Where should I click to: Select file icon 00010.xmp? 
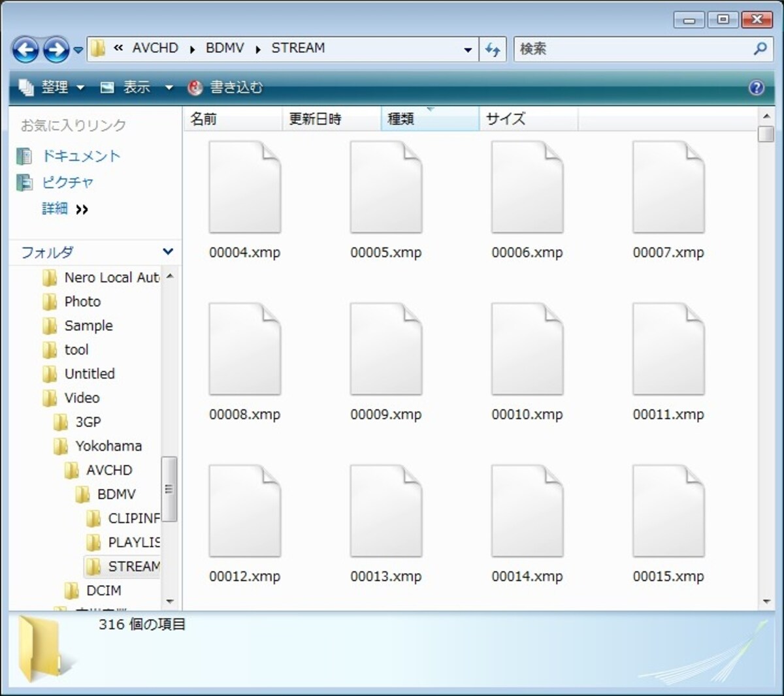[x=527, y=349]
